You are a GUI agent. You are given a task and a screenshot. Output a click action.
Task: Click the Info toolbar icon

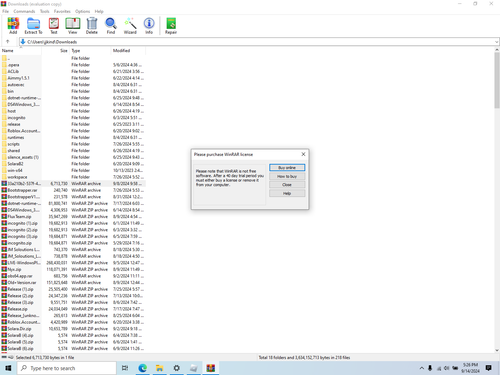click(x=149, y=26)
